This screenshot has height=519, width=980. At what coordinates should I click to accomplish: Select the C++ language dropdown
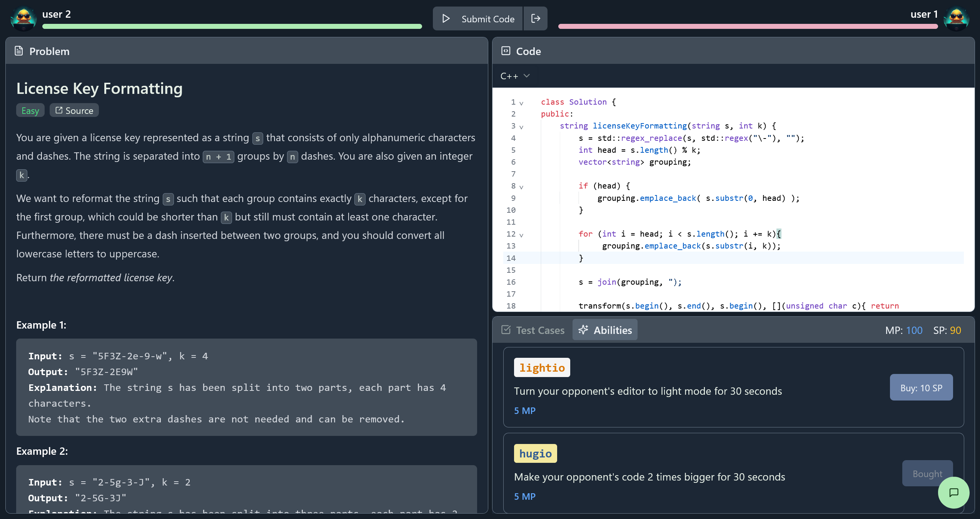[x=515, y=76]
